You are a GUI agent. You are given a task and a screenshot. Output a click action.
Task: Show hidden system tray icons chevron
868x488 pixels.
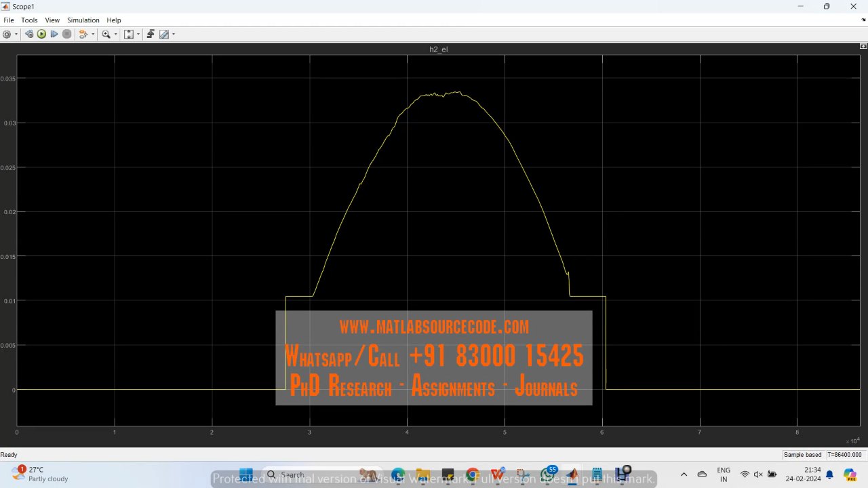pos(684,474)
